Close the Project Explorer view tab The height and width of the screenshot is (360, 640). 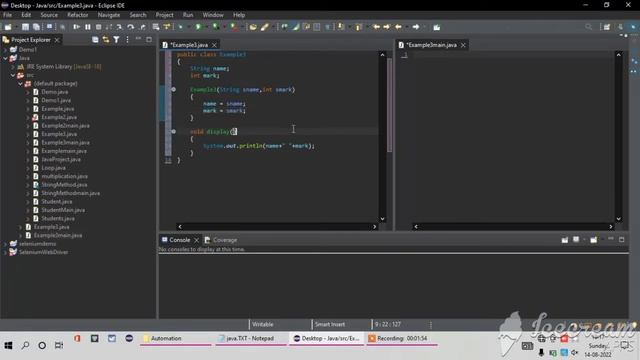tap(57, 40)
